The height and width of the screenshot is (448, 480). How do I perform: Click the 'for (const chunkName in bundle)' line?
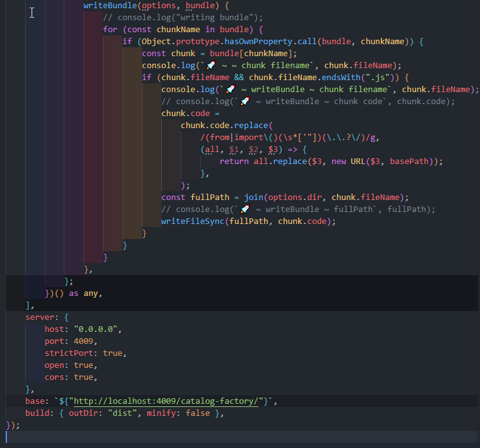pyautogui.click(x=183, y=30)
